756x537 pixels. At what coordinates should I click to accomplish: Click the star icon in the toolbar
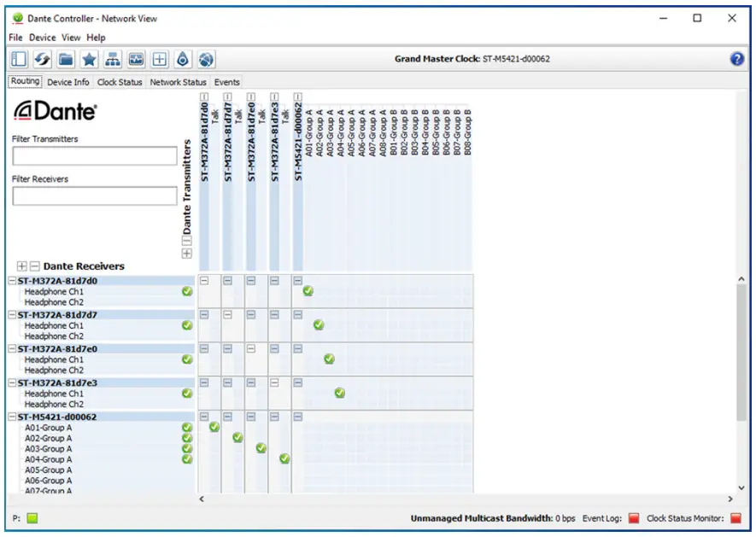coord(89,60)
